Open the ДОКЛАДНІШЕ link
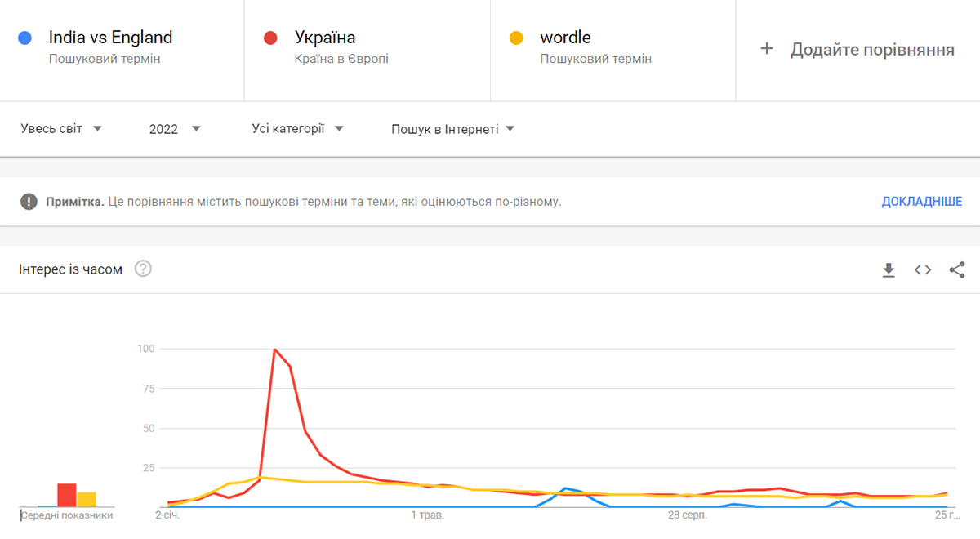The width and height of the screenshot is (980, 539). [921, 201]
